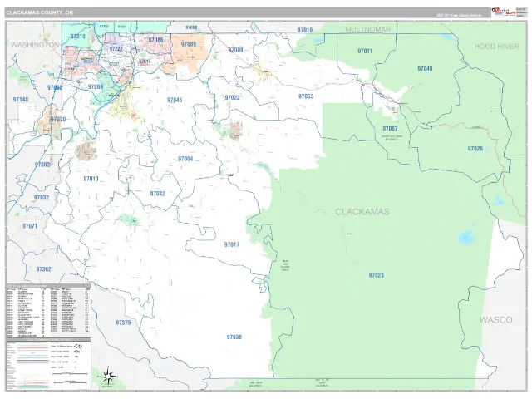This screenshot has width=532, height=399.
Task: Click the map symbols legend box
Action: (x=48, y=364)
